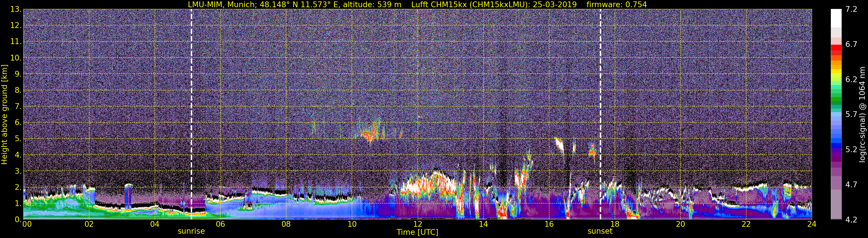
Task: Click the dashed white sunrise marker line
Action: 191,114
